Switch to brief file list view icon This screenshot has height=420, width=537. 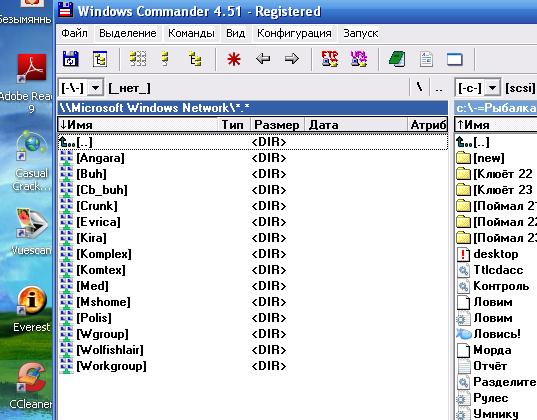tap(138, 59)
